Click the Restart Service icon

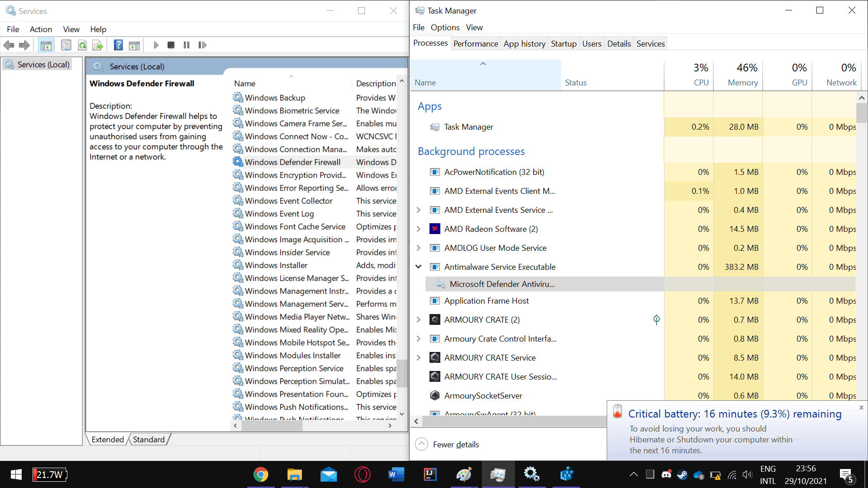coord(202,45)
